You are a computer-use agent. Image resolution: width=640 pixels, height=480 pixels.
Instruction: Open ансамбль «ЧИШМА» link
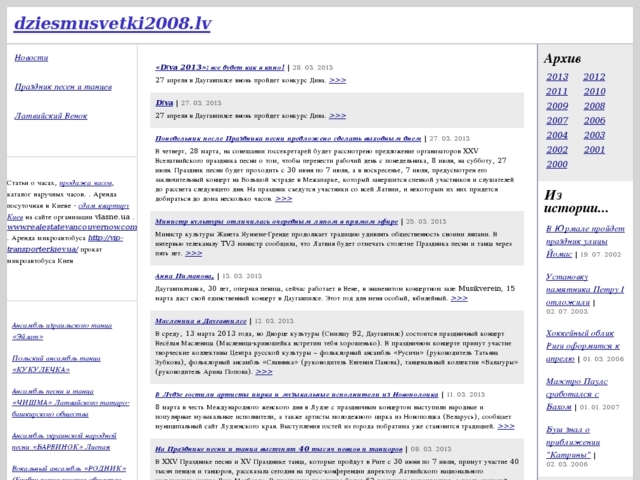pos(70,403)
